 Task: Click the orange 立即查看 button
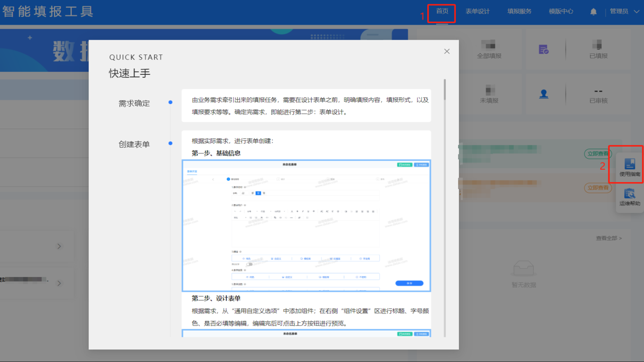click(597, 188)
